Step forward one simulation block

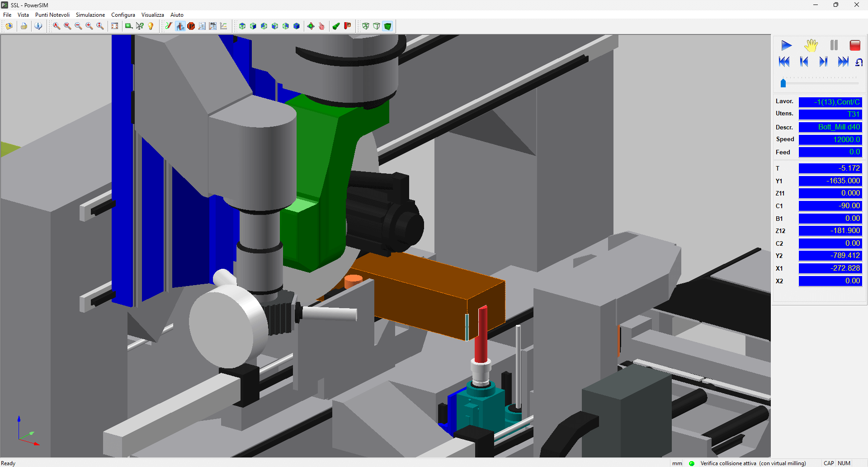coord(823,62)
